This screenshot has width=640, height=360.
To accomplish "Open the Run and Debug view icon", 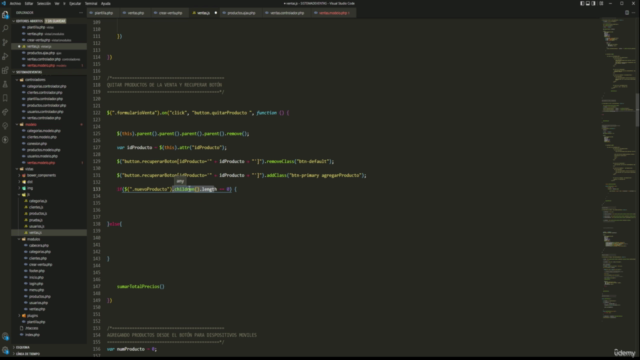I will coord(5,56).
